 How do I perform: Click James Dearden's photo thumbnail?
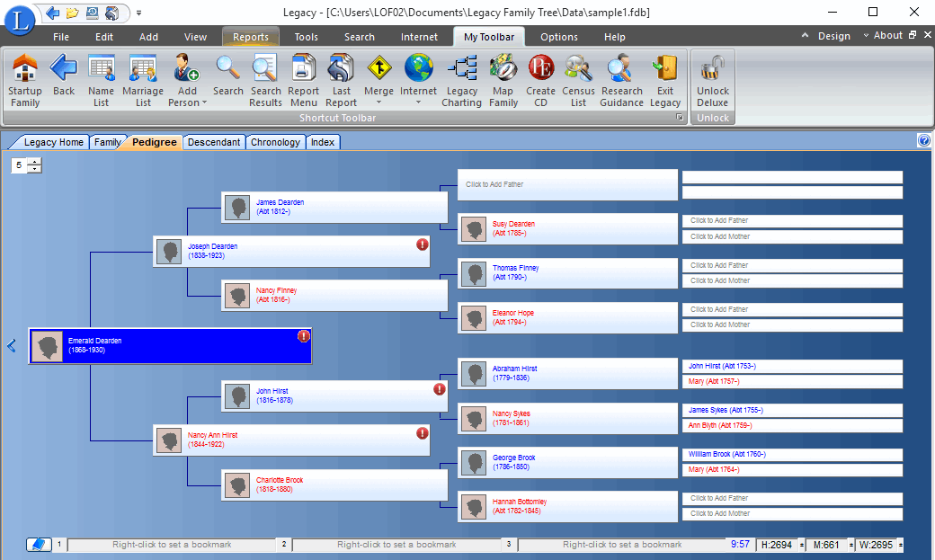[x=237, y=208]
